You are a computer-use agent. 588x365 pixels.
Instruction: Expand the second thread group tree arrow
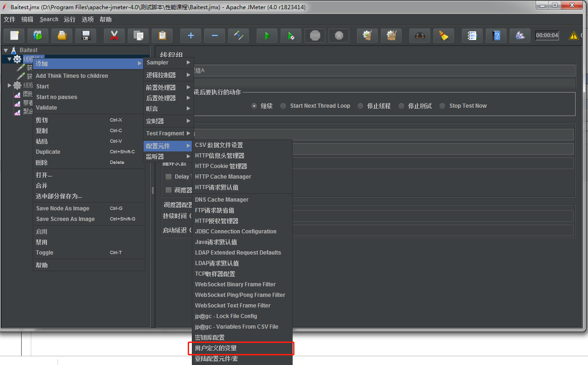tap(10, 85)
